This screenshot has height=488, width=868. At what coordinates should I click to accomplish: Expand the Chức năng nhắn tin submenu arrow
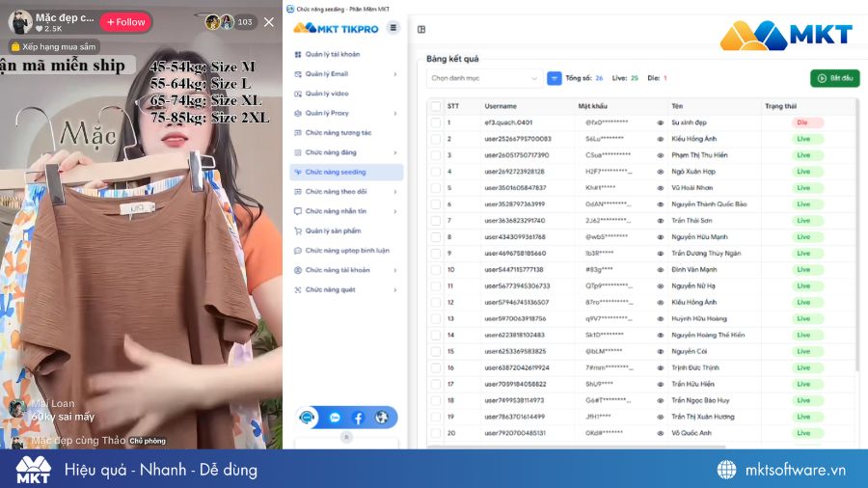click(395, 211)
